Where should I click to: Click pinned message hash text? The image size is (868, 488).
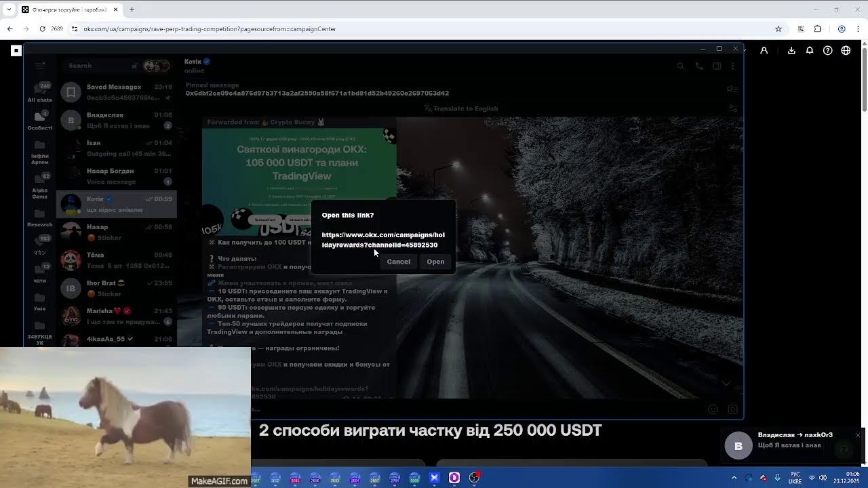pyautogui.click(x=317, y=94)
